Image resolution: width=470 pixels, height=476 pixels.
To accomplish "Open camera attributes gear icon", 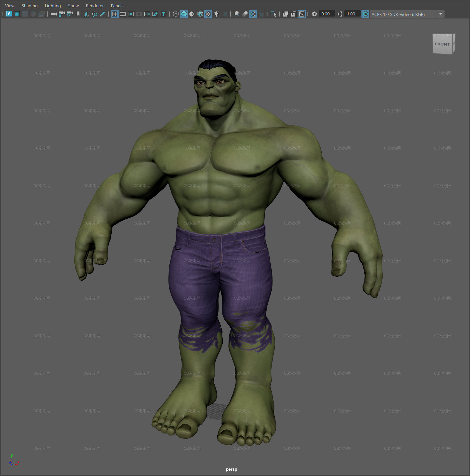I will [x=70, y=14].
